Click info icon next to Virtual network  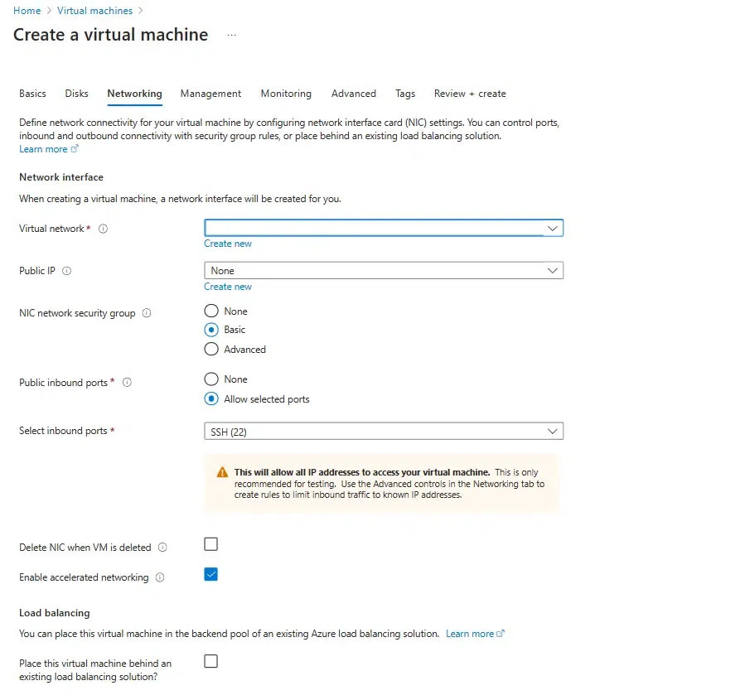click(104, 229)
